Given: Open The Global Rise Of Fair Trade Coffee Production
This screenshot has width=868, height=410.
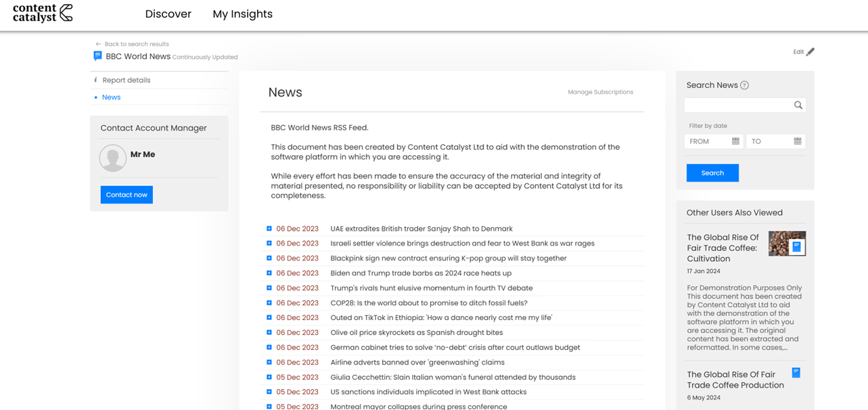Looking at the screenshot, I should (x=735, y=380).
